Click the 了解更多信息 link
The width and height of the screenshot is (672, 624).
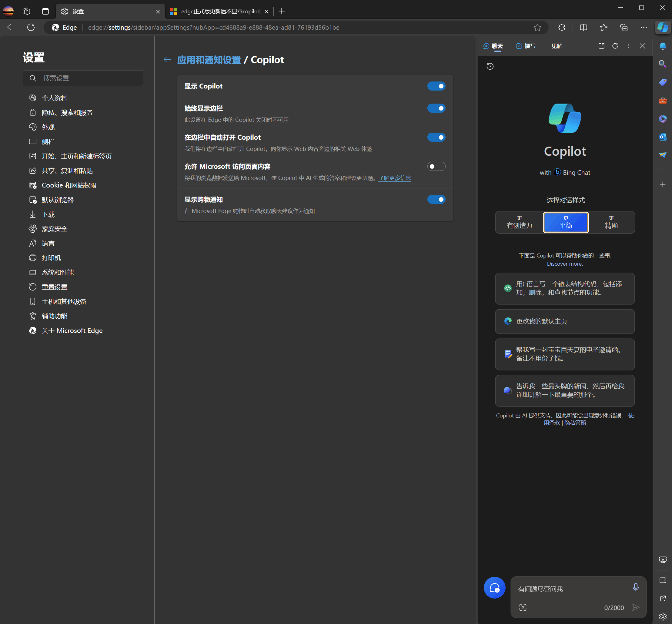point(394,178)
